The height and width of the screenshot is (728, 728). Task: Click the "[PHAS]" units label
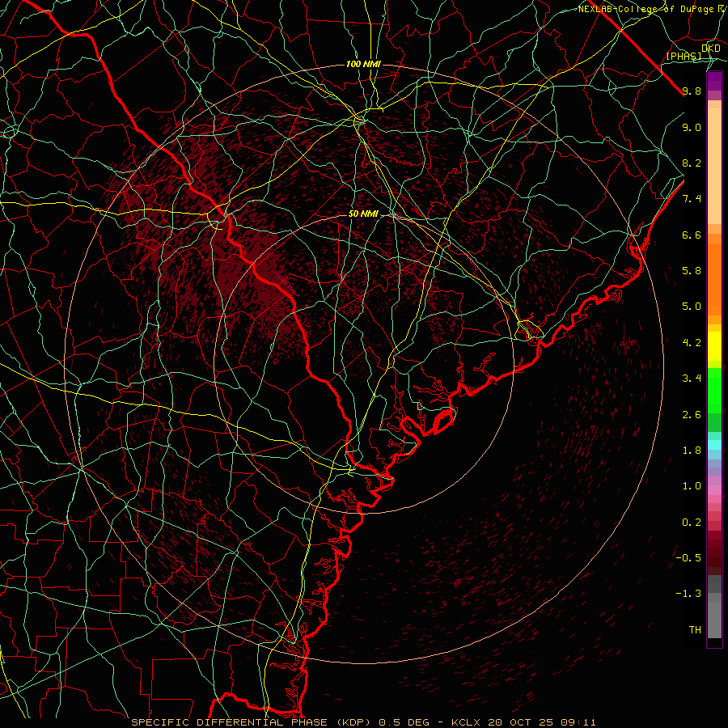coord(684,57)
